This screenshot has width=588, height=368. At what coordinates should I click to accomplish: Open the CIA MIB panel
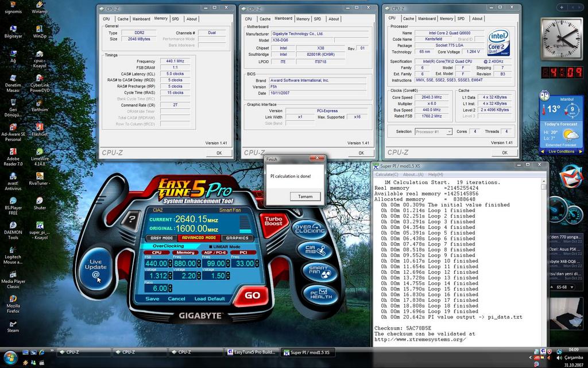[x=315, y=251]
